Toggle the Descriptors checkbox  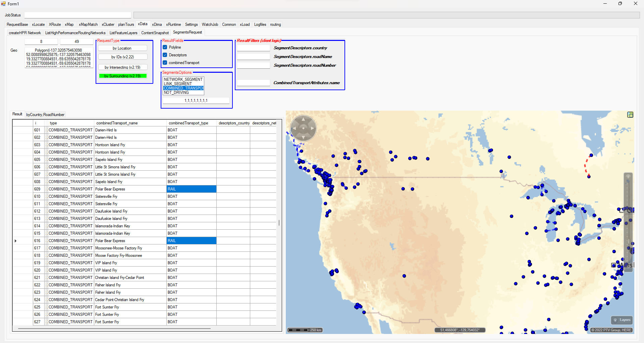pos(165,55)
